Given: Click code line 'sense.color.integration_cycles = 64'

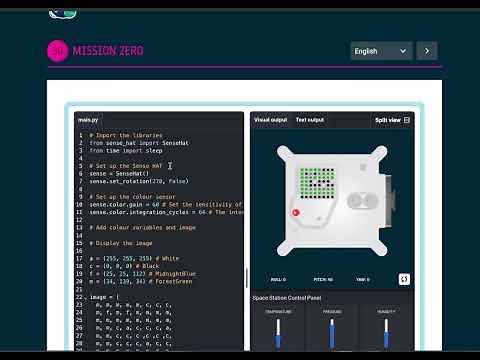Looking at the screenshot, I should [147, 212].
